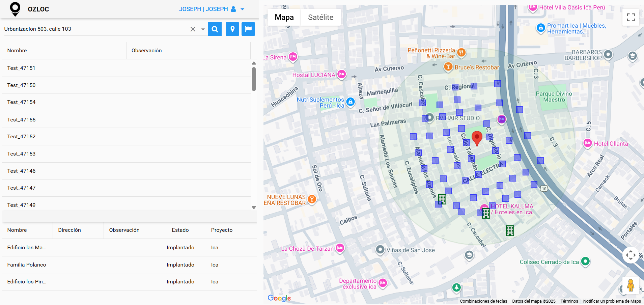Select row Test_47151
Screen dimensions: 644x305
126,68
